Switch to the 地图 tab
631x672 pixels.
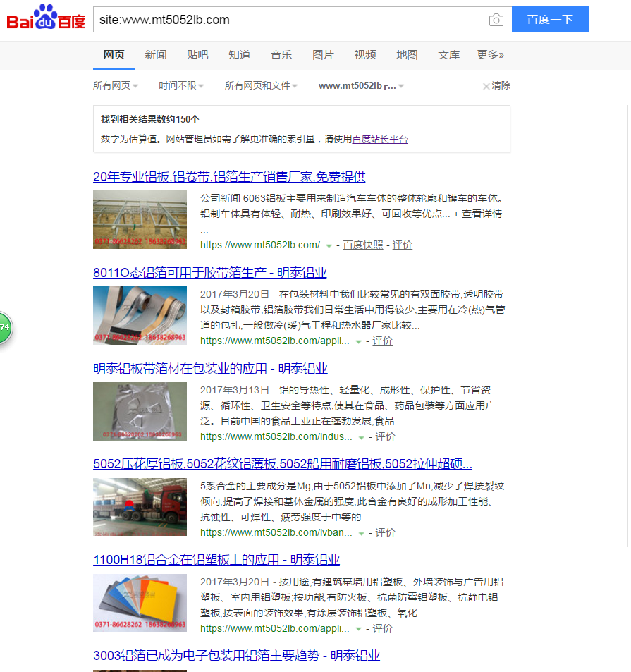pyautogui.click(x=407, y=55)
